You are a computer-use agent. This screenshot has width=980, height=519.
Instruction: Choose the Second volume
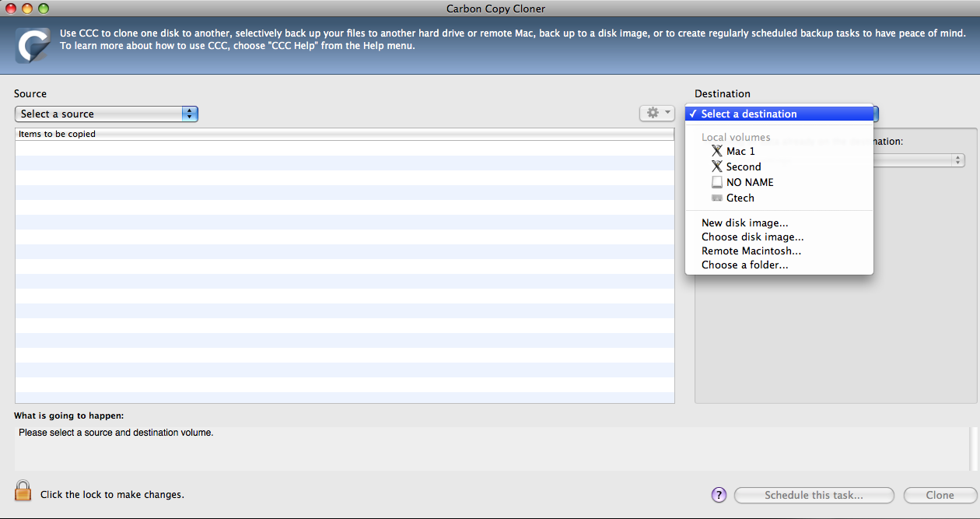[779, 167]
